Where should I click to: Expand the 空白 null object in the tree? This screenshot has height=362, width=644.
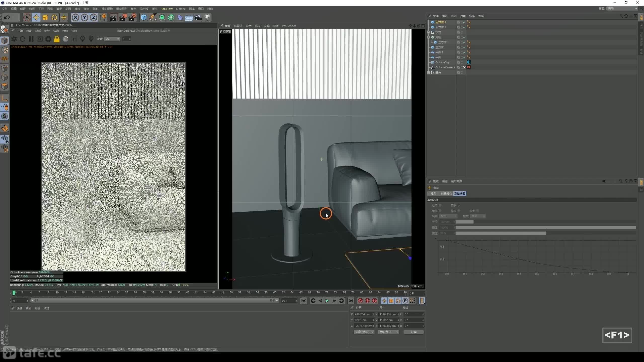(x=429, y=72)
